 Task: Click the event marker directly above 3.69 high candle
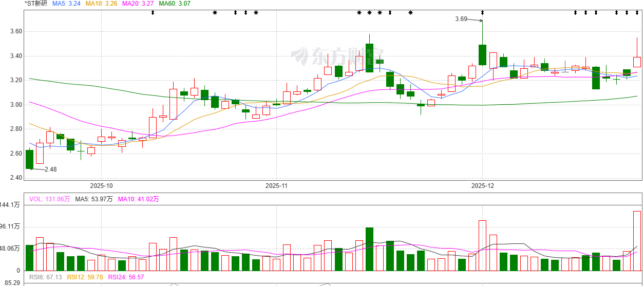point(482,12)
